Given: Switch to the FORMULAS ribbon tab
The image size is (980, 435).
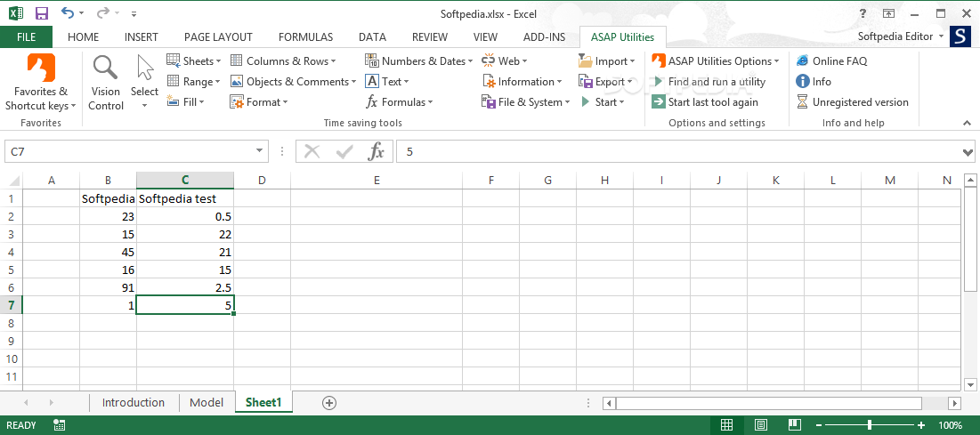Looking at the screenshot, I should coord(305,36).
